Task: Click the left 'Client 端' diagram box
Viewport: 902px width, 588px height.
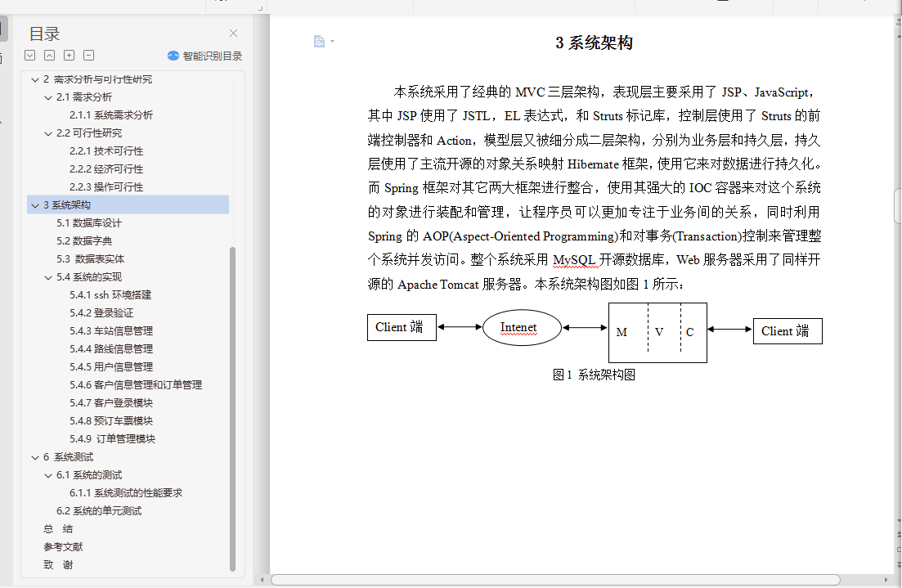Action: coord(402,327)
